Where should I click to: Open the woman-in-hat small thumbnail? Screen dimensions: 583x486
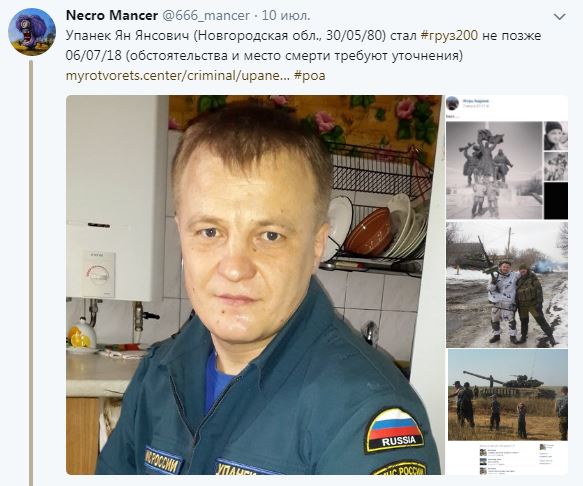pyautogui.click(x=556, y=136)
